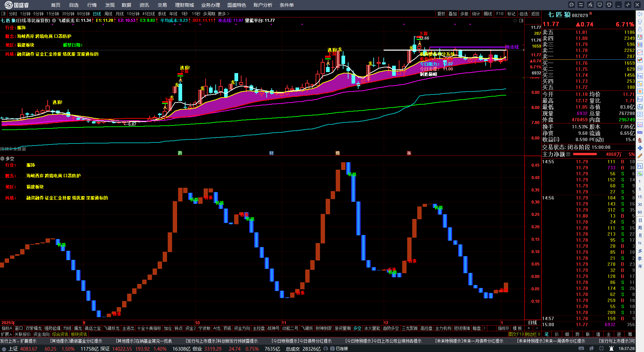The height and width of the screenshot is (352, 644).
Task: Switch to the 资金流向 tab
Action: (x=42, y=334)
